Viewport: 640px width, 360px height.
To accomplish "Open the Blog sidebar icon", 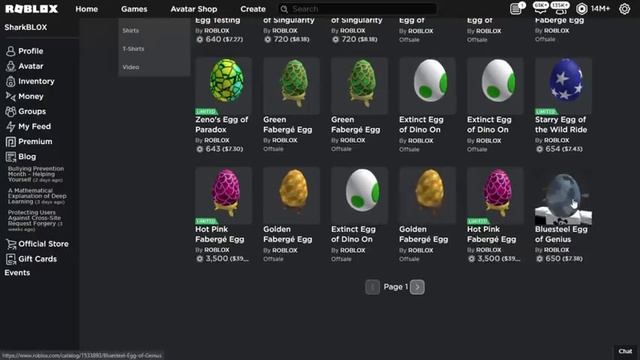I will 11,157.
